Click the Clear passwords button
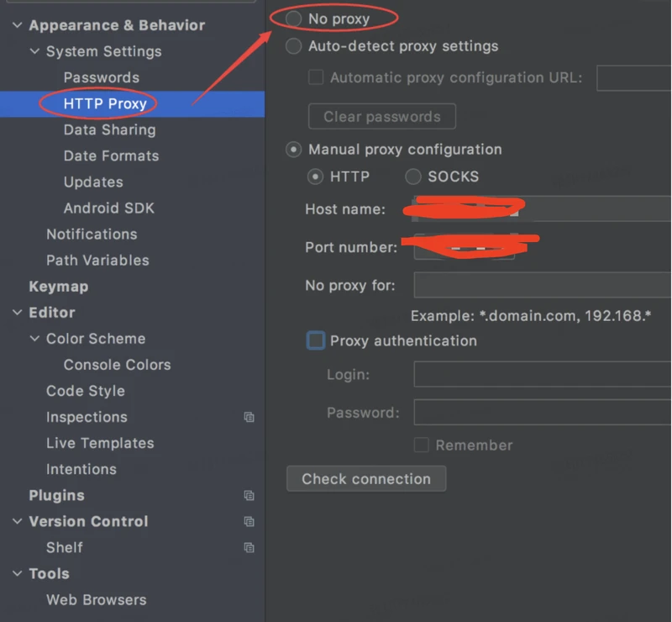The image size is (672, 622). click(382, 117)
